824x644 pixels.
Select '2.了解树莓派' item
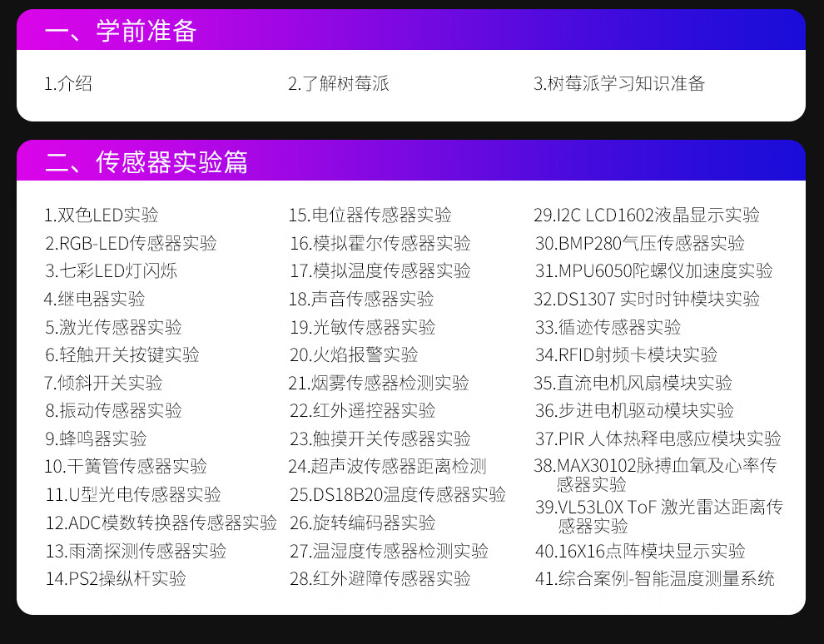[339, 83]
